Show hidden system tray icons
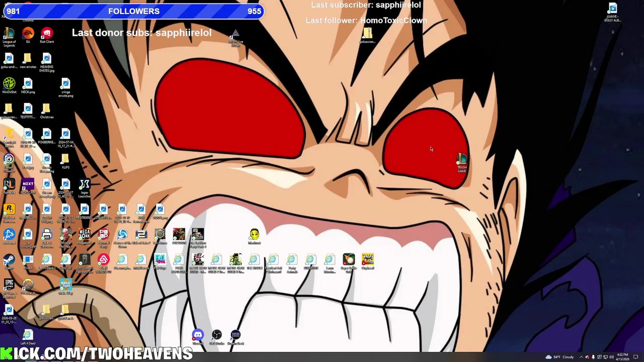The width and height of the screenshot is (644, 362). point(581,357)
